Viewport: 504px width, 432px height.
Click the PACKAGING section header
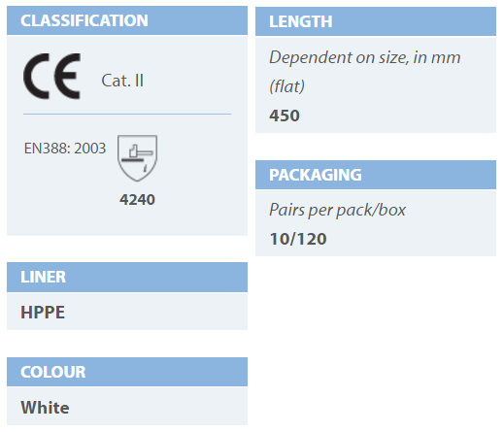click(376, 175)
